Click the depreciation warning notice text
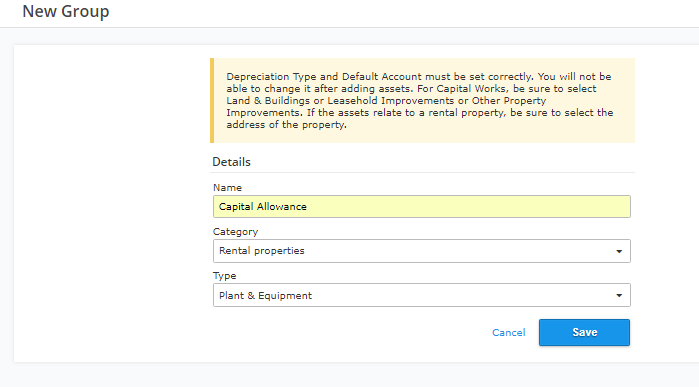Screen dimensions: 699x387 419,100
